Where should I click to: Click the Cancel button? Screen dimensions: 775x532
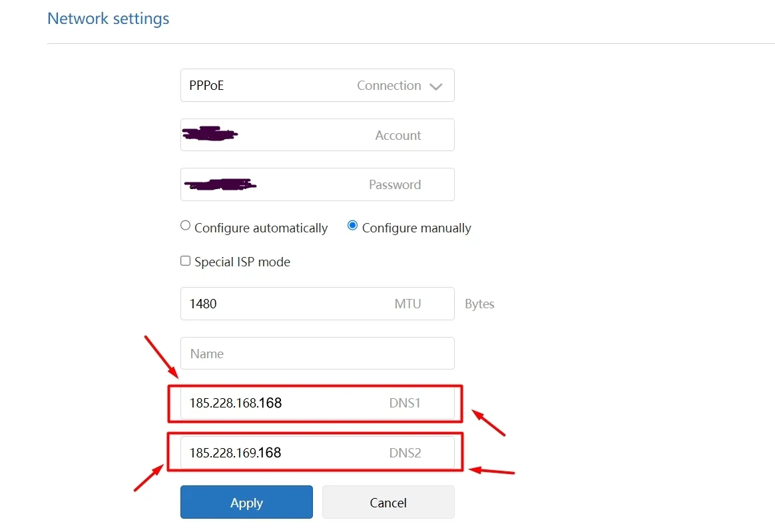pyautogui.click(x=387, y=503)
